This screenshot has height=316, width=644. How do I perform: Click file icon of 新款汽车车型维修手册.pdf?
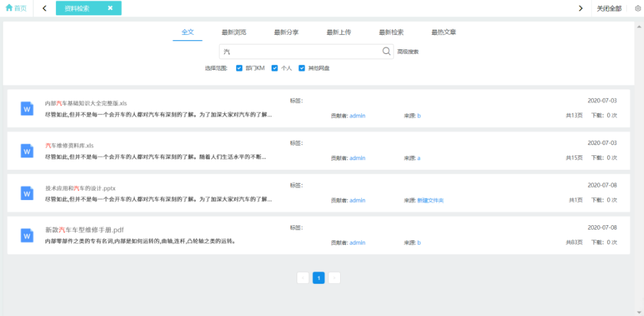pos(27,235)
